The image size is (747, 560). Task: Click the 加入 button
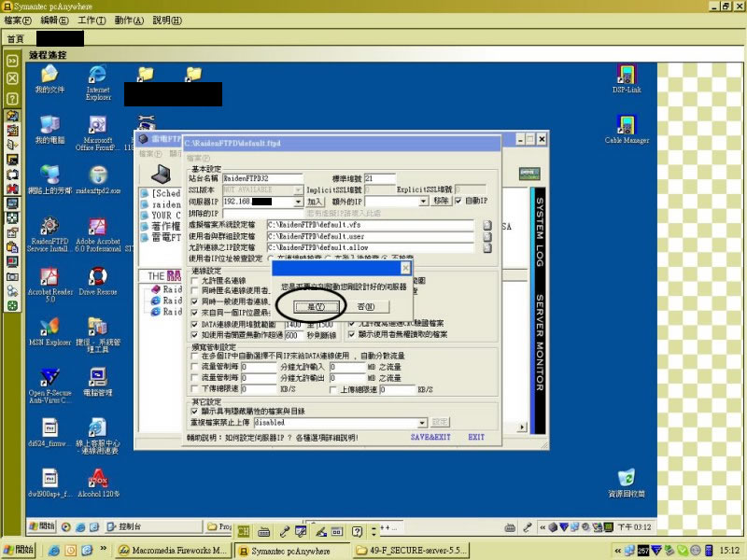point(315,202)
